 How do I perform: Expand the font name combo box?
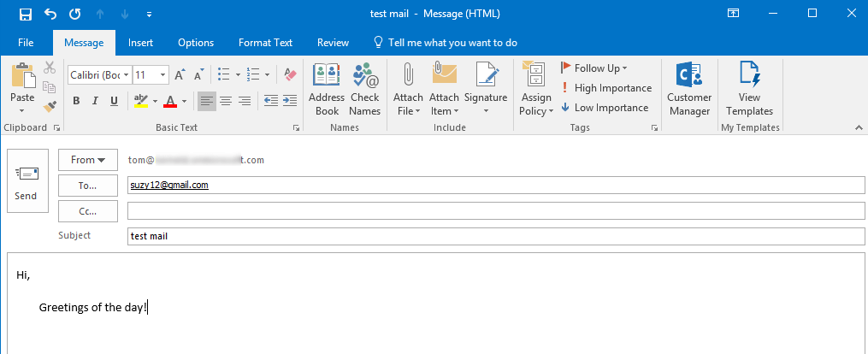tap(126, 74)
